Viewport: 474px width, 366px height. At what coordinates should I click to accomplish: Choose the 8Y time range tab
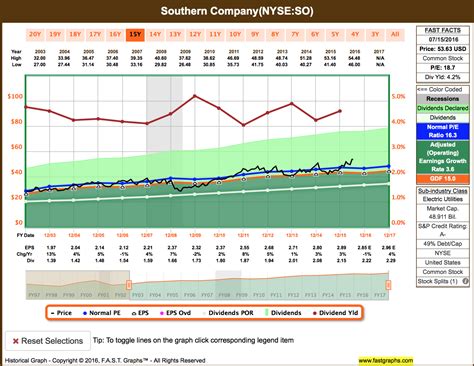[x=275, y=34]
